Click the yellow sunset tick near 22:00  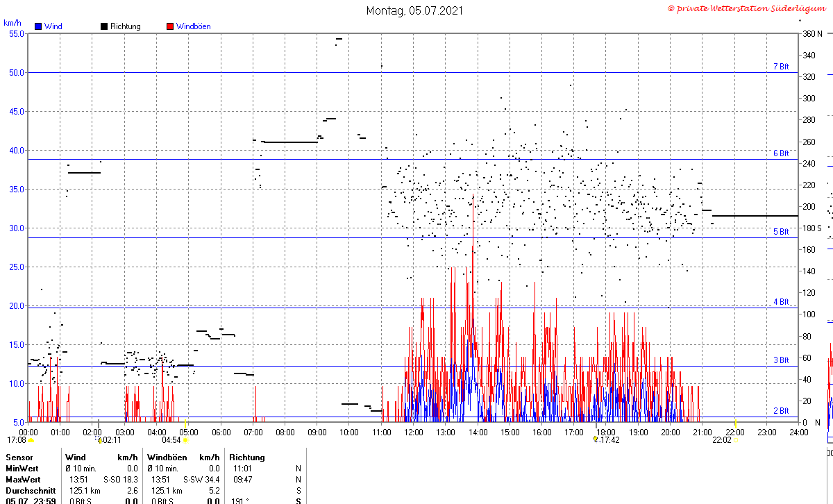(x=736, y=422)
